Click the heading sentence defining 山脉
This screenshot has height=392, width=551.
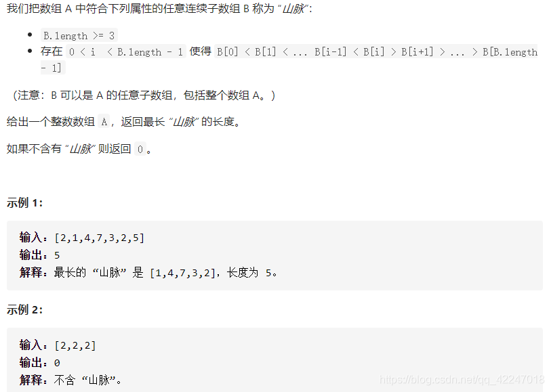[x=159, y=8]
